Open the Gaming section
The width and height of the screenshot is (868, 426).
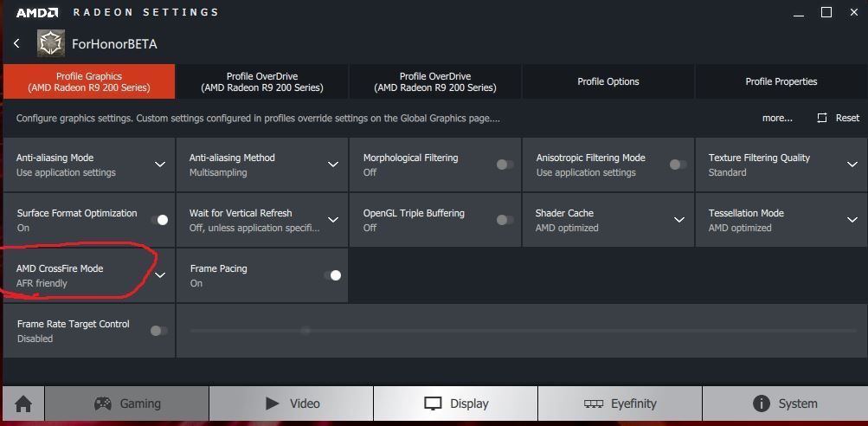point(126,403)
